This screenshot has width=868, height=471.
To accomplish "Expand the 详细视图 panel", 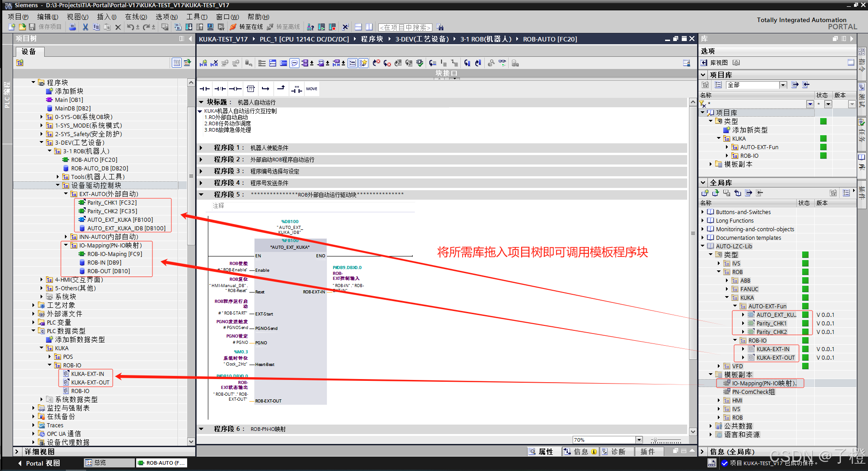I will [x=17, y=452].
